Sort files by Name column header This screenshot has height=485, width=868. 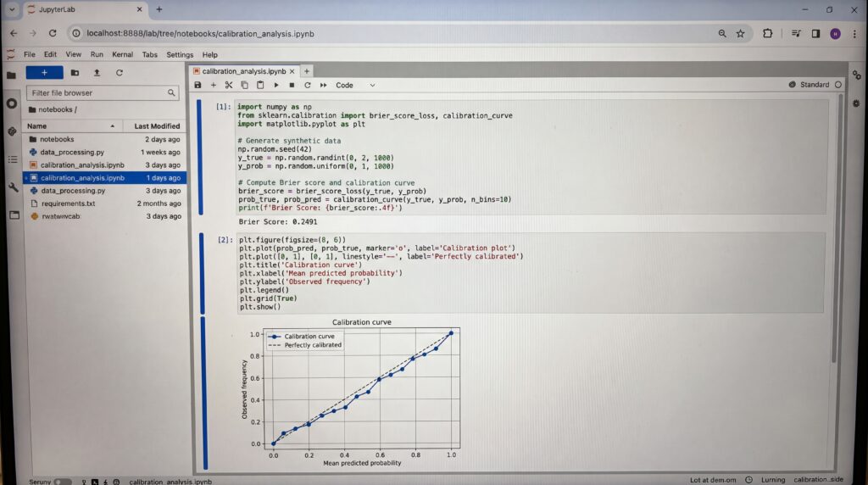72,126
